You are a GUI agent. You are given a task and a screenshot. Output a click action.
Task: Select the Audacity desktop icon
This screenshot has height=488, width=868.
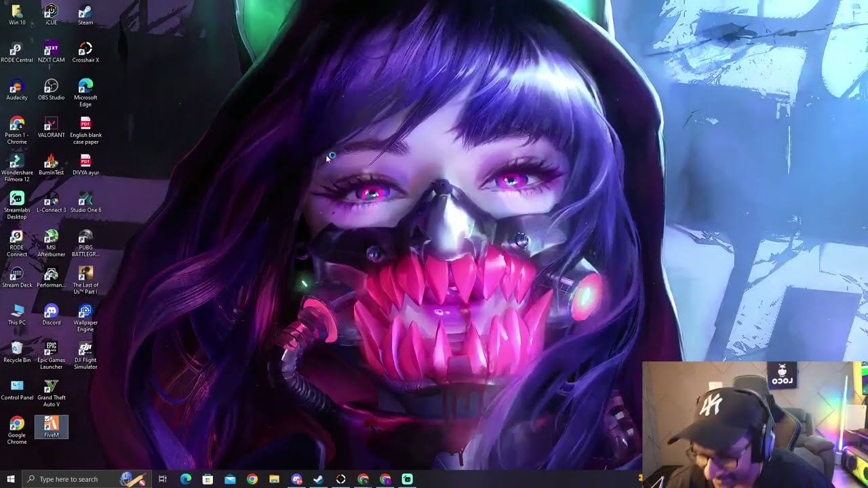(x=17, y=89)
